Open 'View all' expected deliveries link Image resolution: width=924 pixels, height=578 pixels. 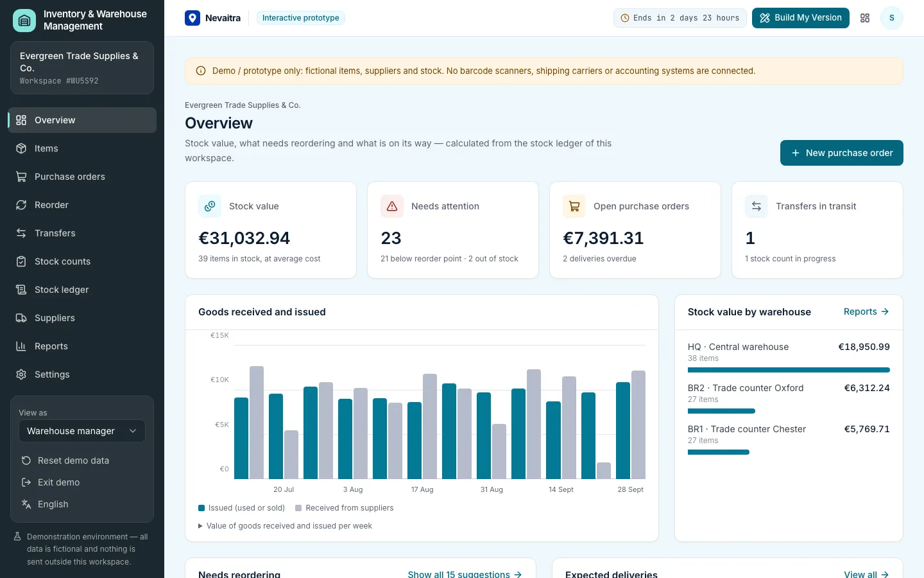tap(866, 574)
